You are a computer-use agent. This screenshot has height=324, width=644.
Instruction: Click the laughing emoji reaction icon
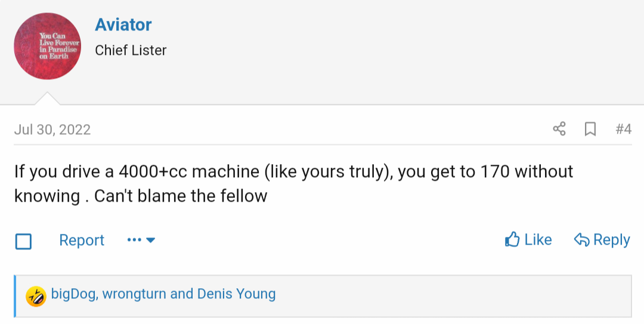[36, 295]
